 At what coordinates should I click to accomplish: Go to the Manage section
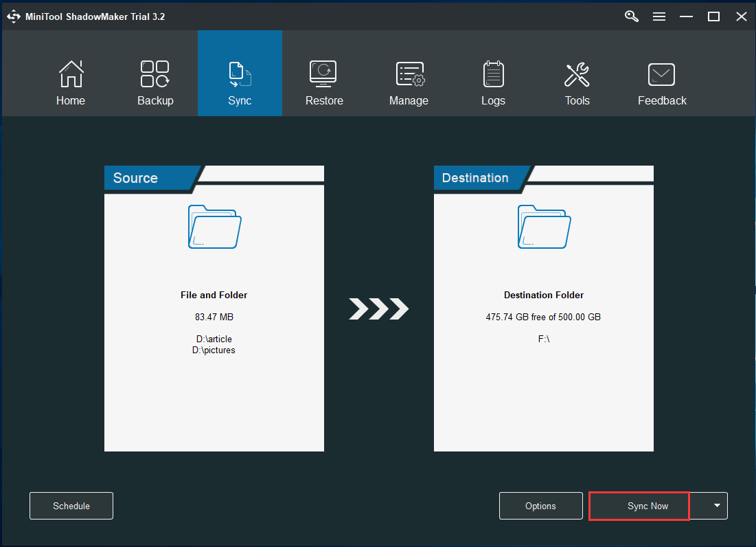click(409, 81)
